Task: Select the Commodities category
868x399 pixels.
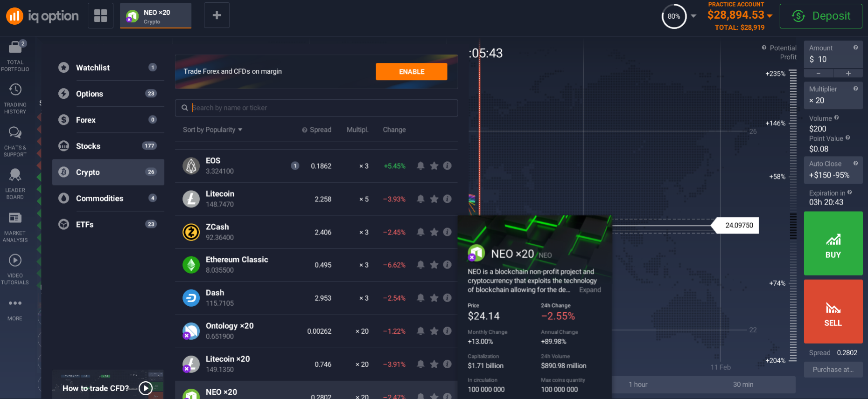Action: pyautogui.click(x=108, y=198)
